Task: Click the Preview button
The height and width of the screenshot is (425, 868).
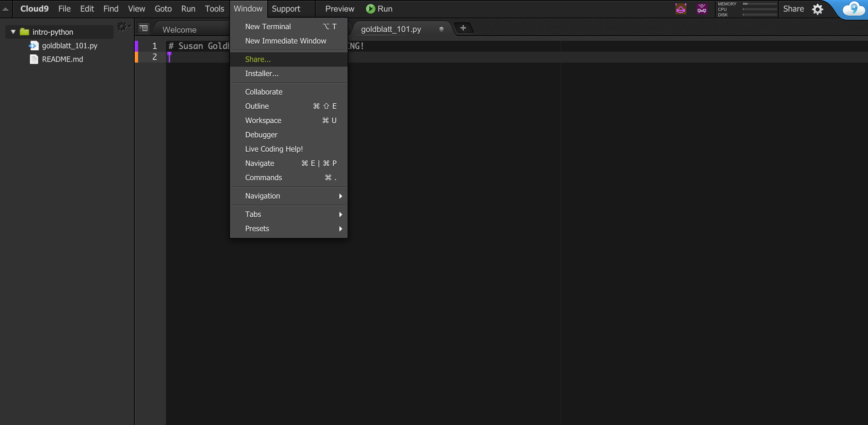Action: [339, 9]
